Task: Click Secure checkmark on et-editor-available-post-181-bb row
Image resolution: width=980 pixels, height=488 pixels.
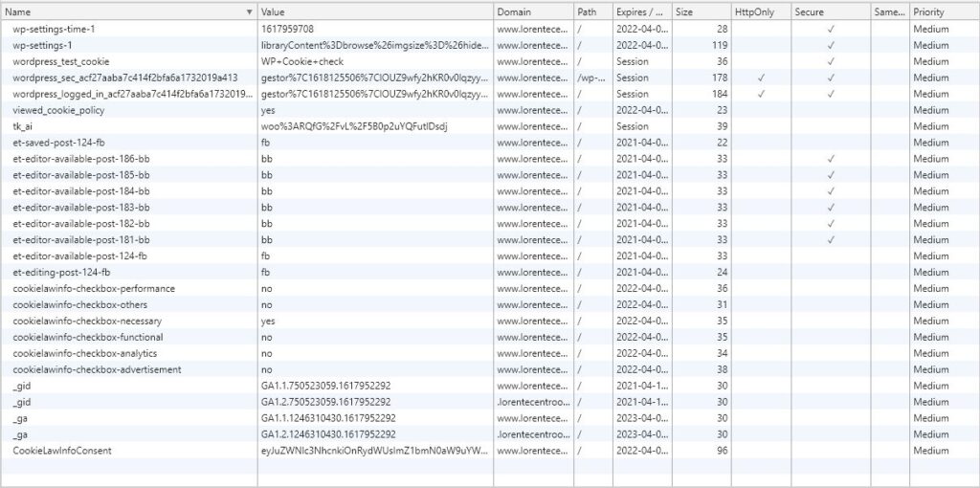Action: 830,240
